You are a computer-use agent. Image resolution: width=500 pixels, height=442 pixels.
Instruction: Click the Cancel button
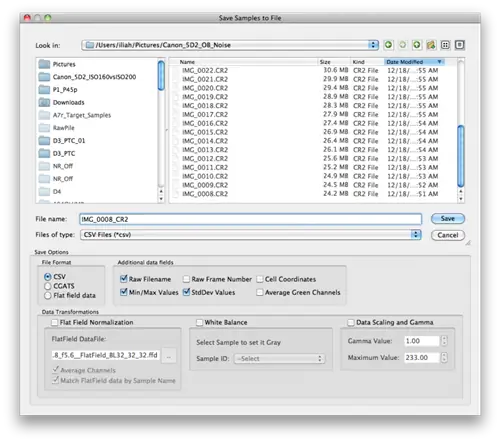pyautogui.click(x=448, y=235)
